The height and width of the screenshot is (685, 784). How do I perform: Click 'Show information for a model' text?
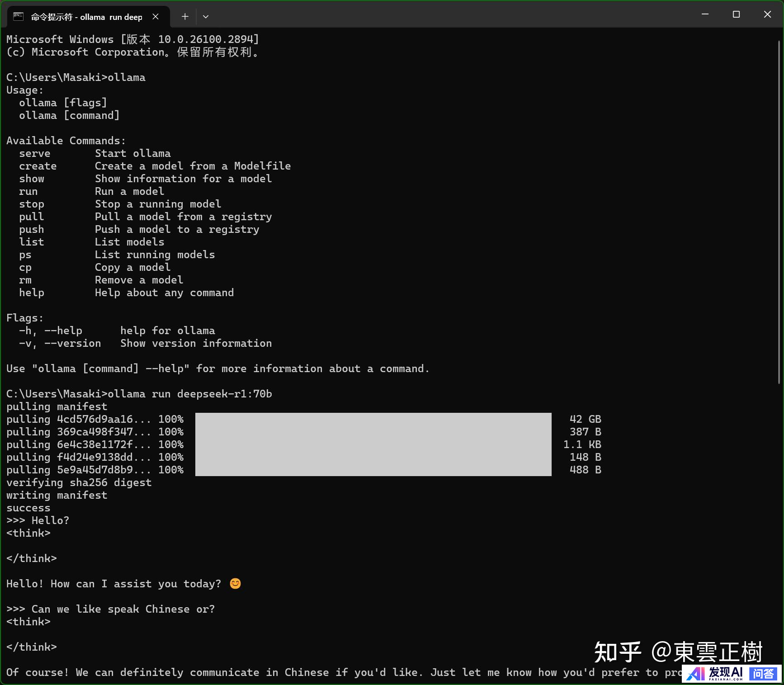(183, 179)
